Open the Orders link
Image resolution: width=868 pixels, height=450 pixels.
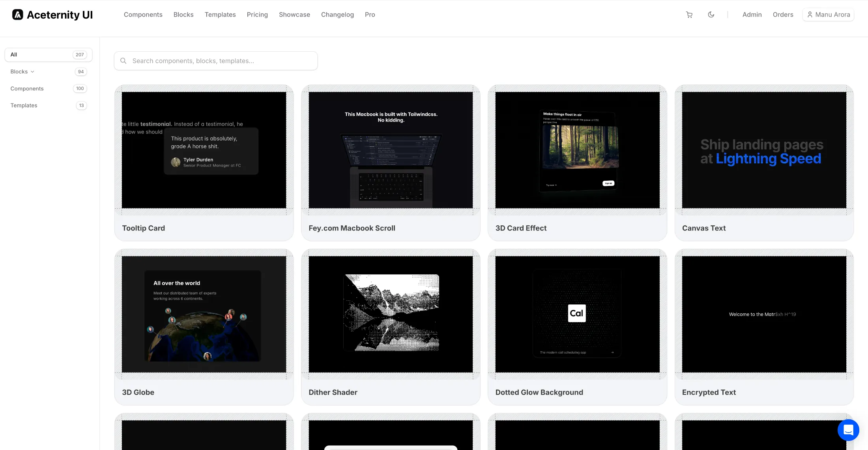(x=783, y=15)
